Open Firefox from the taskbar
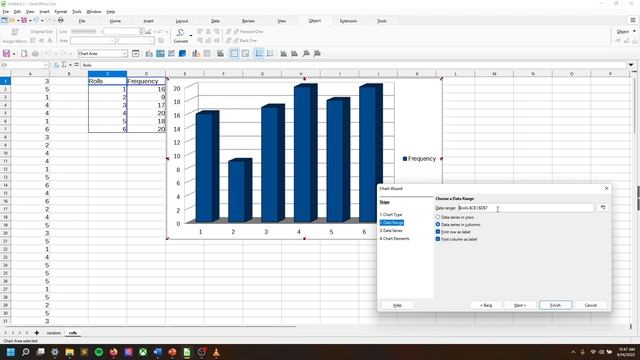This screenshot has width=640, height=360. 113,352
